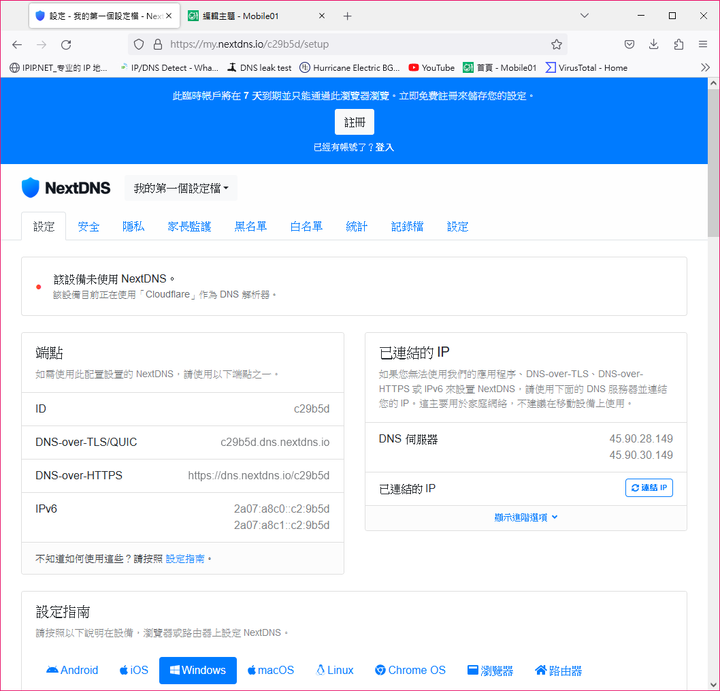The width and height of the screenshot is (720, 691).
Task: Switch to the 家長監護 parental control tab
Action: (x=189, y=226)
